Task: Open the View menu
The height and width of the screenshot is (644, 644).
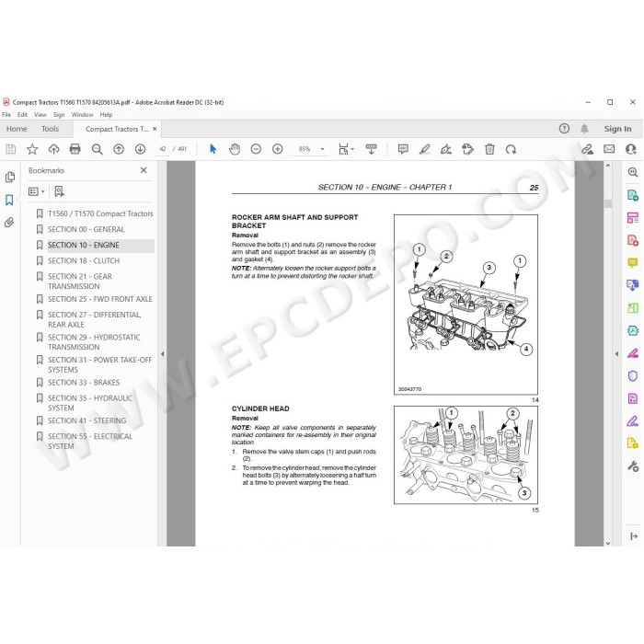Action: click(40, 115)
